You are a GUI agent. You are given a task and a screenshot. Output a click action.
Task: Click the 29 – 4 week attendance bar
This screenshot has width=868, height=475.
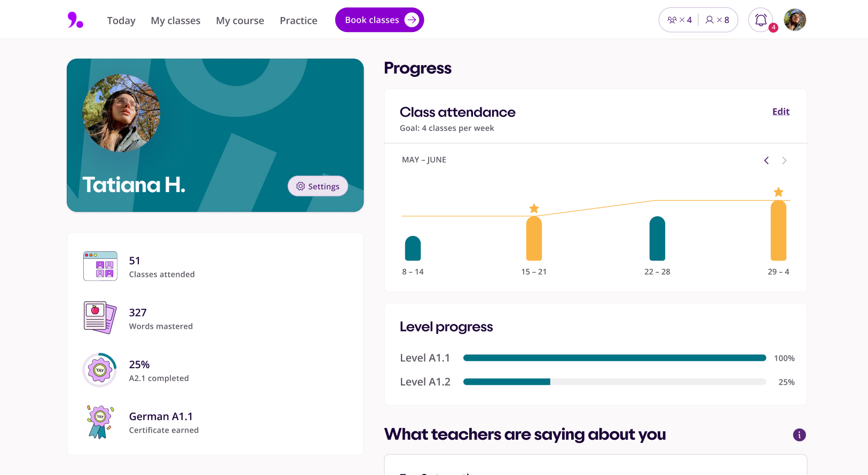(x=778, y=231)
